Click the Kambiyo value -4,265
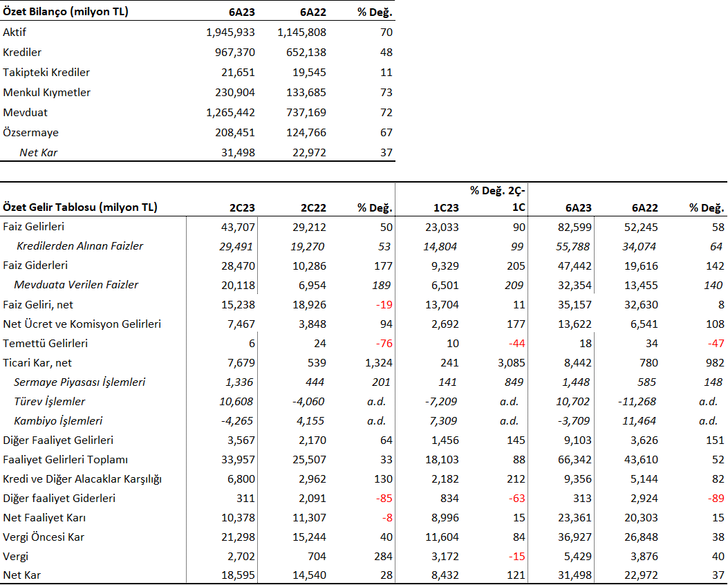This screenshot has width=728, height=585. [x=236, y=421]
